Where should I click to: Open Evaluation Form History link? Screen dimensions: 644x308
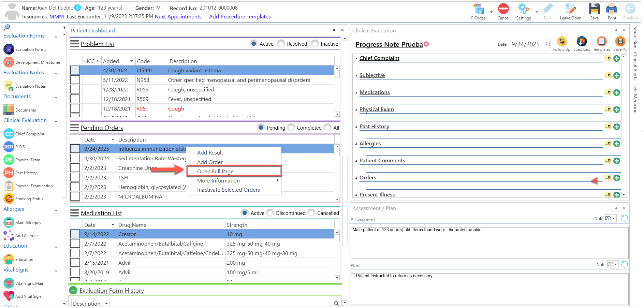pyautogui.click(x=112, y=290)
